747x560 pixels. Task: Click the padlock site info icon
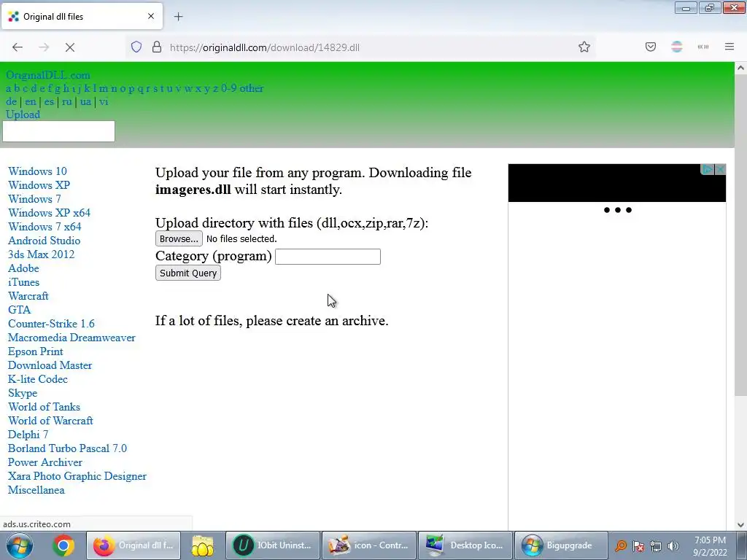pyautogui.click(x=156, y=47)
